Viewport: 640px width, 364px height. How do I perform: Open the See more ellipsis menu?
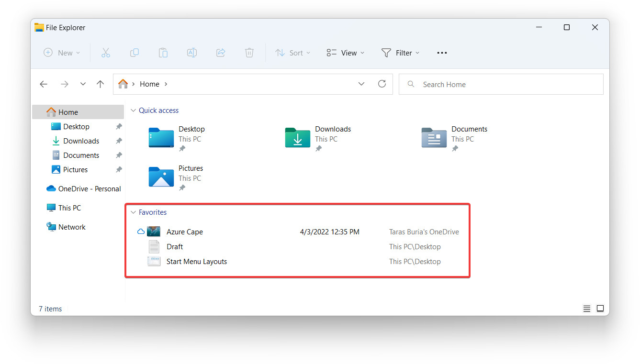[x=441, y=53]
